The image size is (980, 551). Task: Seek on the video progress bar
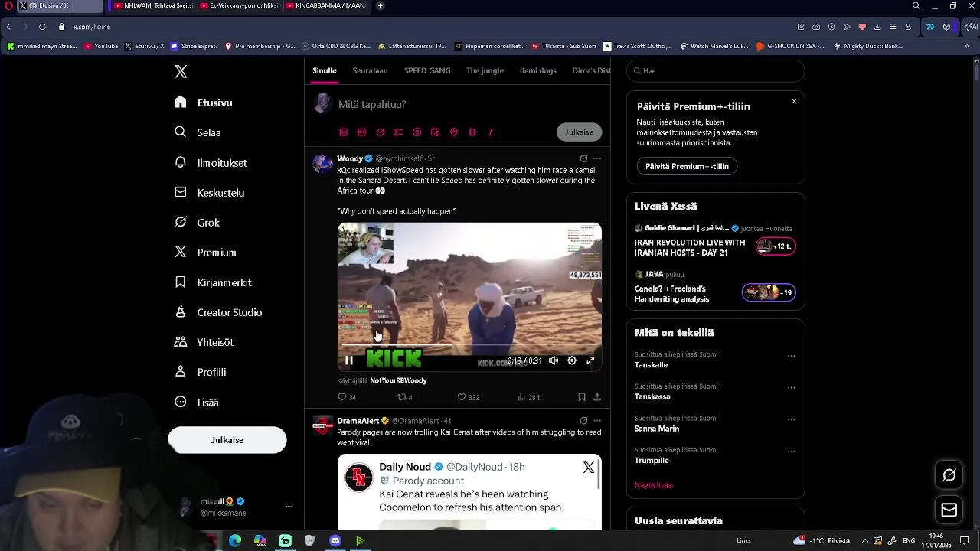click(x=469, y=345)
